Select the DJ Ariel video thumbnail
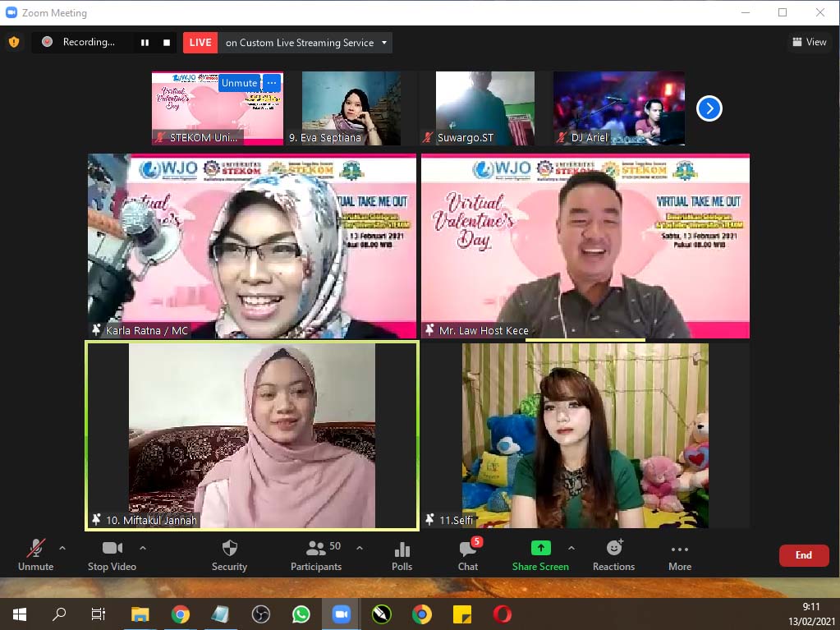The width and height of the screenshot is (840, 630). tap(619, 108)
